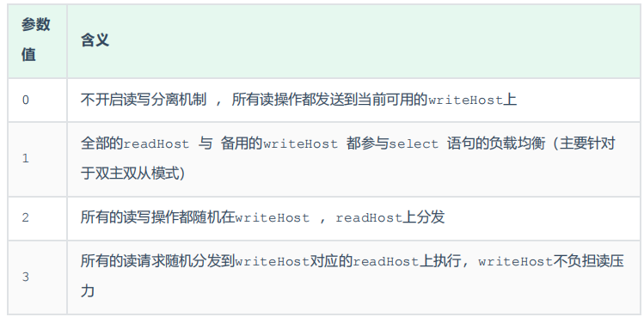Click 于双主双从模式 text line
The height and width of the screenshot is (317, 644).
pyautogui.click(x=133, y=174)
